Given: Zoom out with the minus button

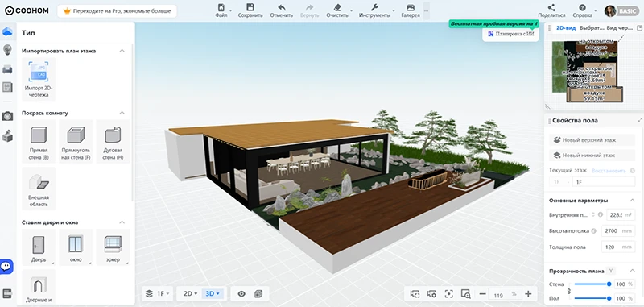Looking at the screenshot, I should (x=482, y=294).
